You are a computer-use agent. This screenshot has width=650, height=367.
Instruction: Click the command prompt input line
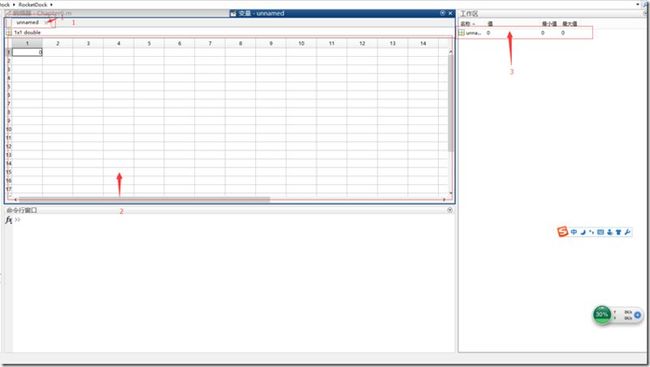pyautogui.click(x=234, y=220)
